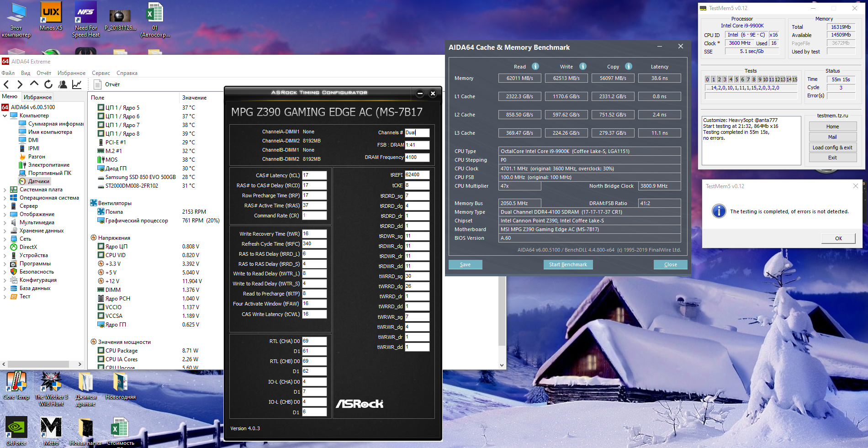
Task: Expand the Отображение tree node
Action: pyautogui.click(x=5, y=214)
